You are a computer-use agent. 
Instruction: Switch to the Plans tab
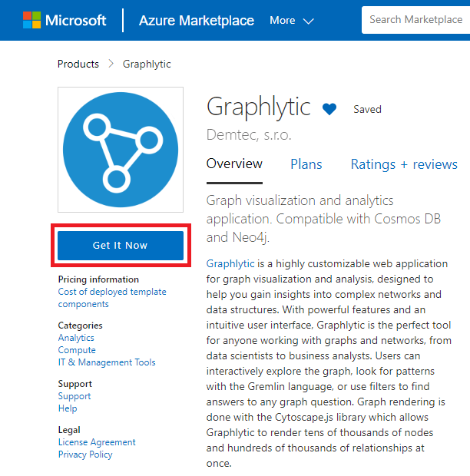306,164
